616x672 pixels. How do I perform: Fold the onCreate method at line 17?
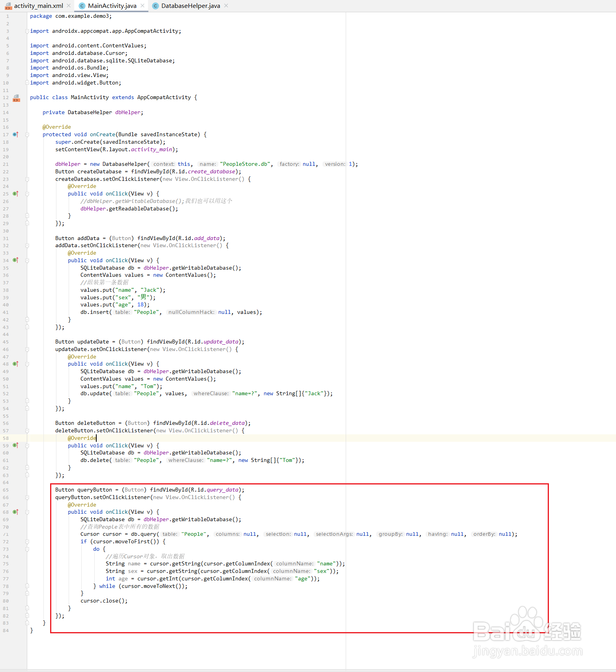pyautogui.click(x=27, y=135)
